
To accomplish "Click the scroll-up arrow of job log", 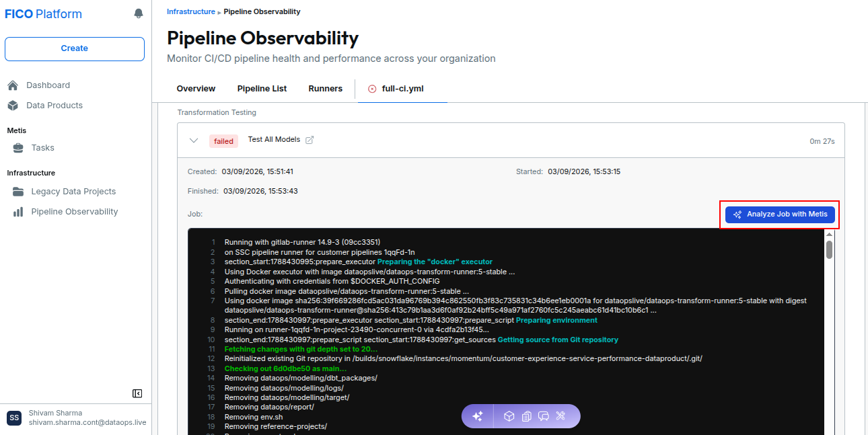I will (830, 233).
